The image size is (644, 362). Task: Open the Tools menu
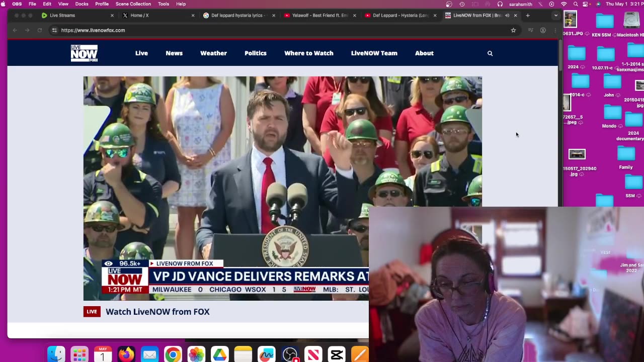point(164,4)
